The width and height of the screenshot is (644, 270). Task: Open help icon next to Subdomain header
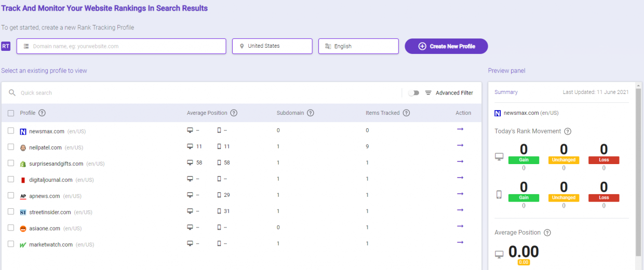click(x=310, y=113)
